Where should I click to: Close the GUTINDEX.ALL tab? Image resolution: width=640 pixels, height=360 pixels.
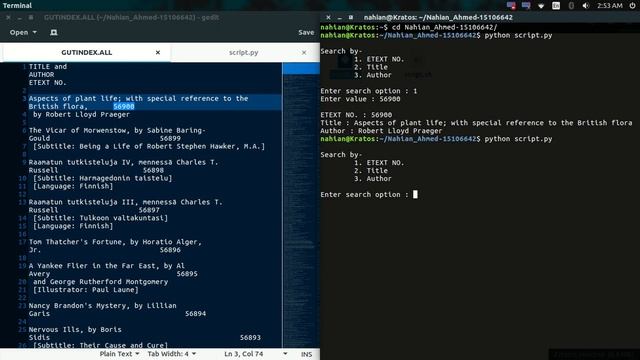(158, 52)
